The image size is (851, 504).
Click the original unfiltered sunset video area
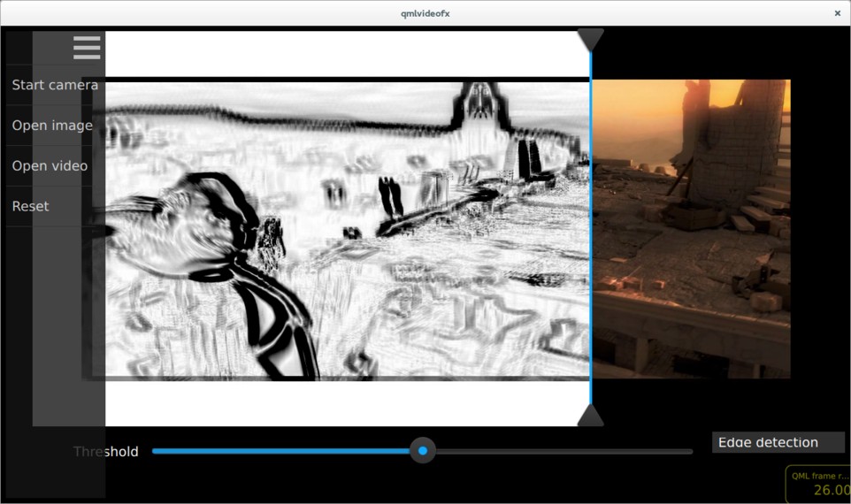point(690,230)
